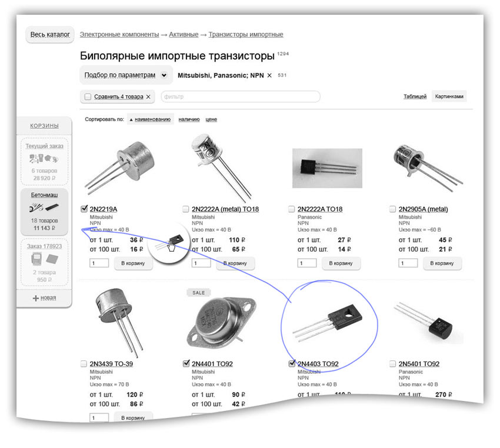
Task: Switch to Картинками view
Action: click(x=449, y=96)
